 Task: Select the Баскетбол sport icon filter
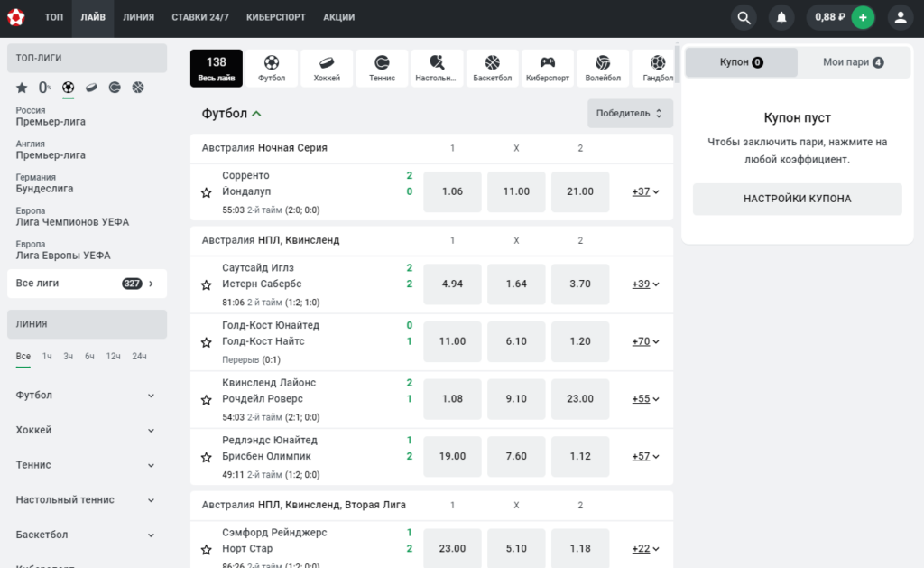tap(492, 69)
